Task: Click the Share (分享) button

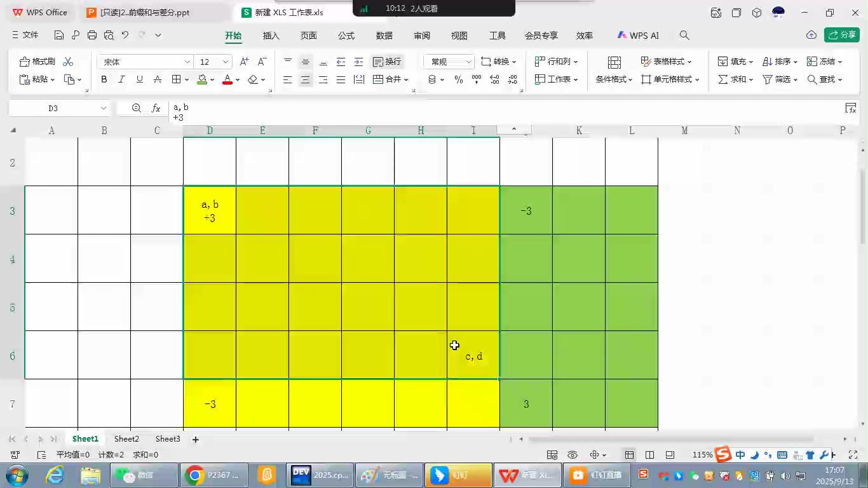Action: (x=842, y=35)
